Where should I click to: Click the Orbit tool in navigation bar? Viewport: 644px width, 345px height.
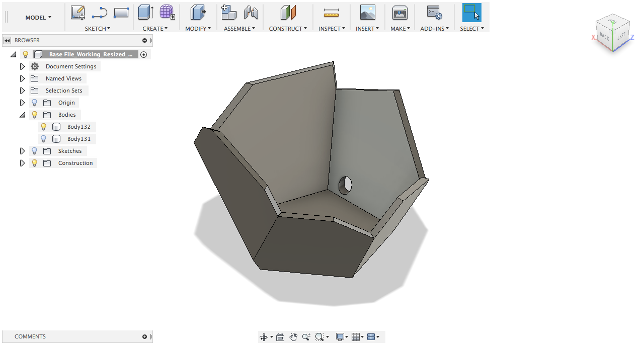pos(263,337)
